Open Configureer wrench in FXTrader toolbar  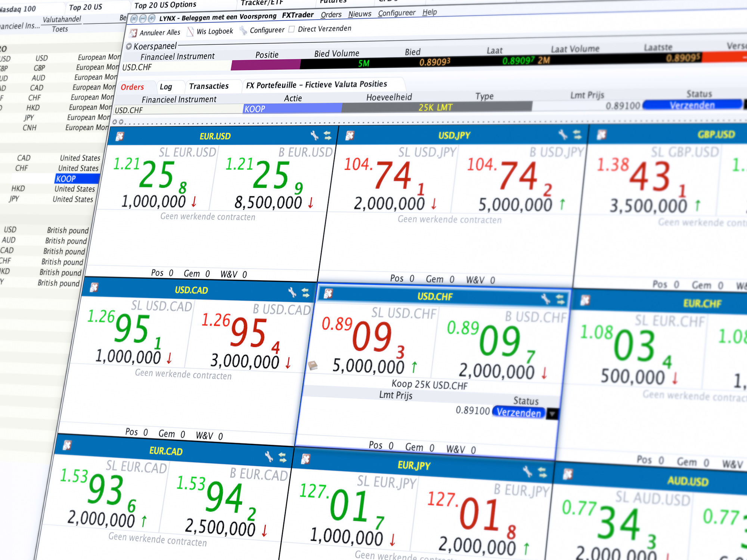[x=244, y=30]
